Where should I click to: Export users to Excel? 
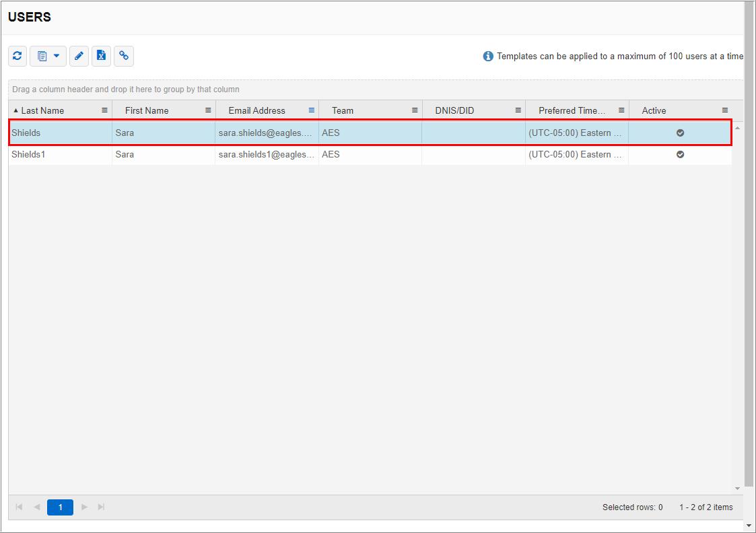click(101, 56)
